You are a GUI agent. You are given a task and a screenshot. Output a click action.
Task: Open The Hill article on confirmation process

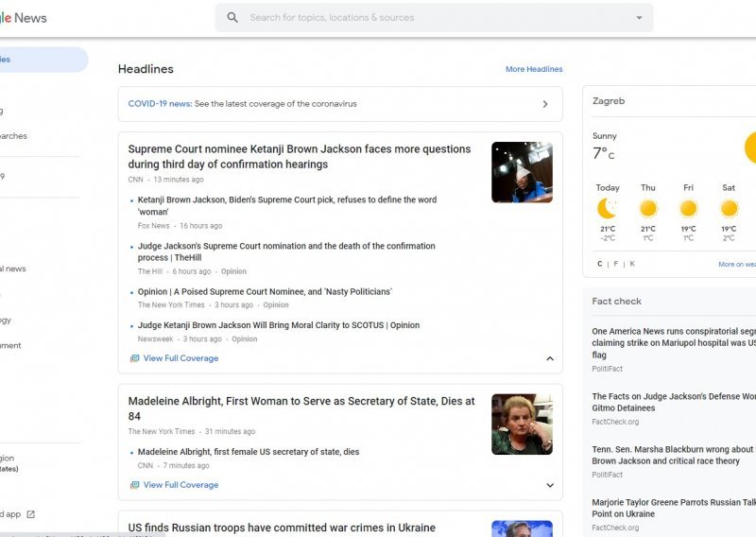pyautogui.click(x=286, y=251)
